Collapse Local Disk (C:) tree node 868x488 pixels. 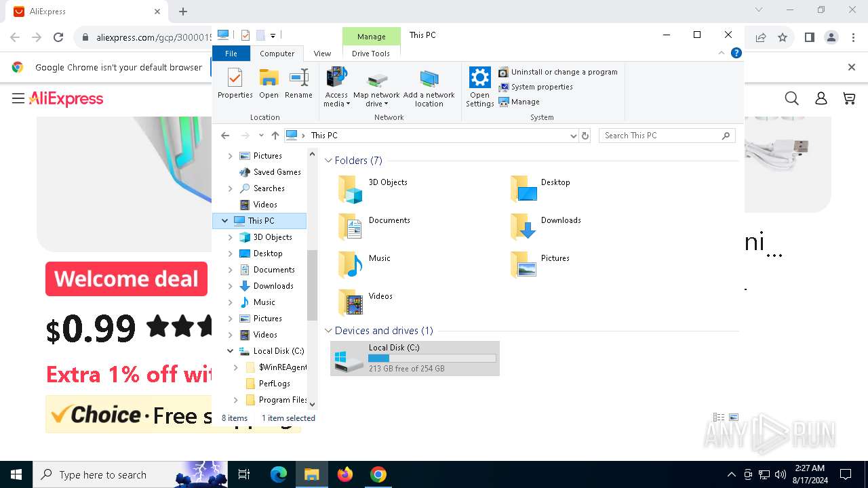[x=230, y=351]
